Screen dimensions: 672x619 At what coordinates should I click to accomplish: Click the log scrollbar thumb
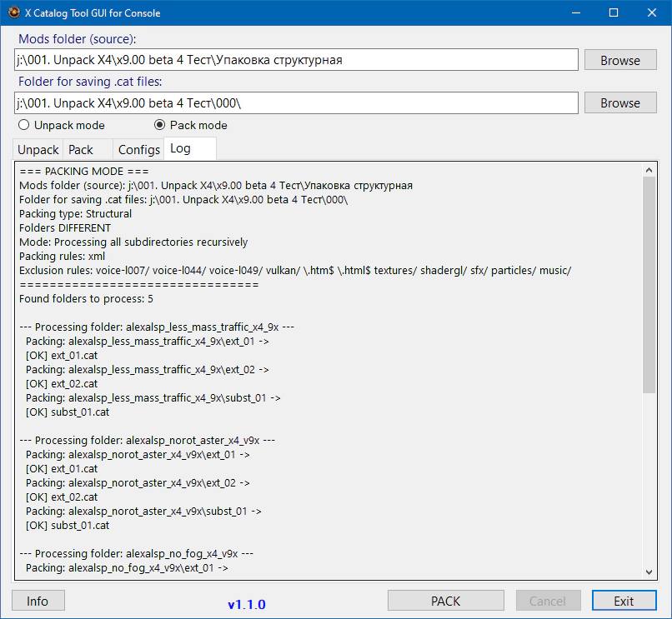point(649,283)
